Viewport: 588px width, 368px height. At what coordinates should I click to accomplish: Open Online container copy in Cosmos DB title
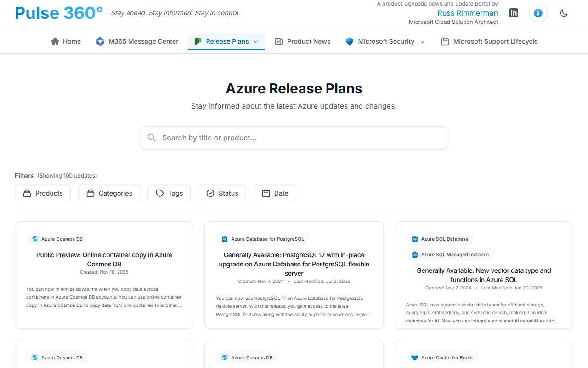tap(104, 259)
